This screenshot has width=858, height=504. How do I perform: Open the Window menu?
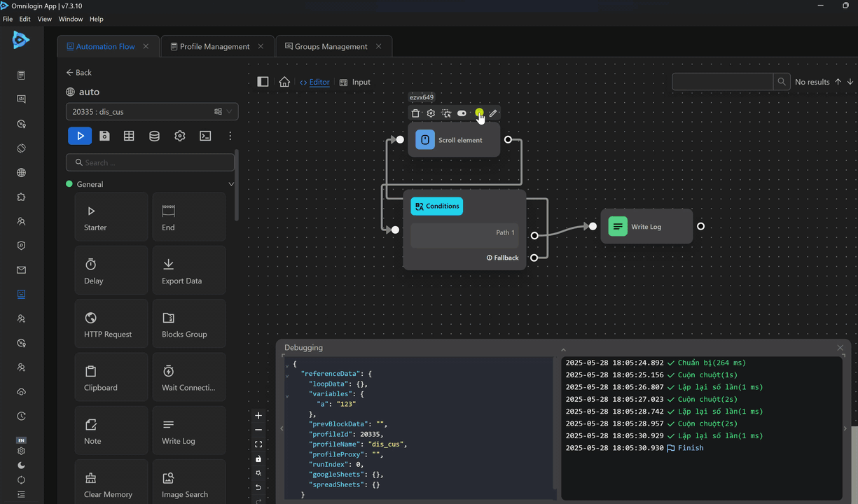click(x=70, y=19)
